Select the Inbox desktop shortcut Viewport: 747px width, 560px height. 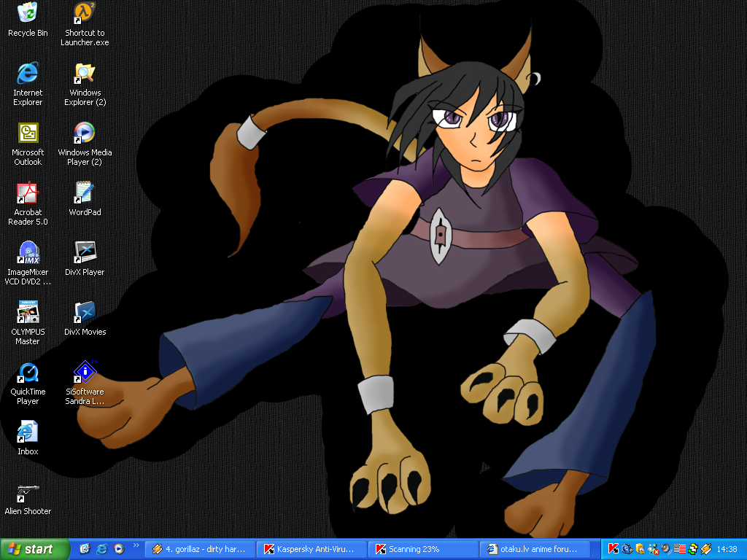click(x=28, y=438)
